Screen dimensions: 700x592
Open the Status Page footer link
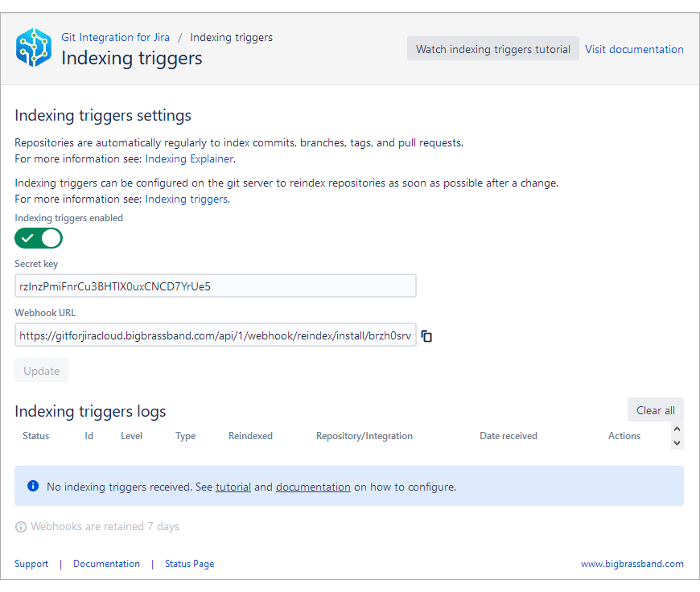[189, 564]
